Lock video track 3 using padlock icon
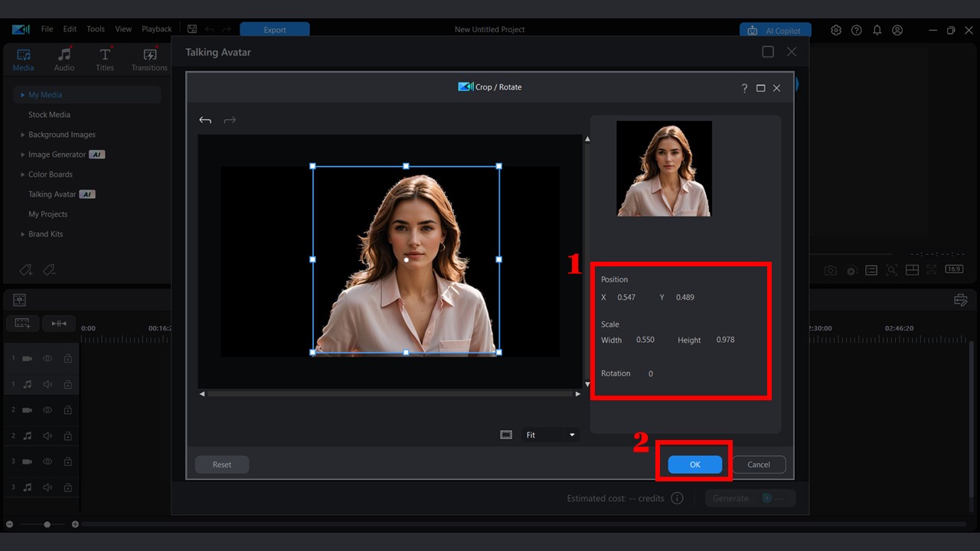 [x=67, y=461]
